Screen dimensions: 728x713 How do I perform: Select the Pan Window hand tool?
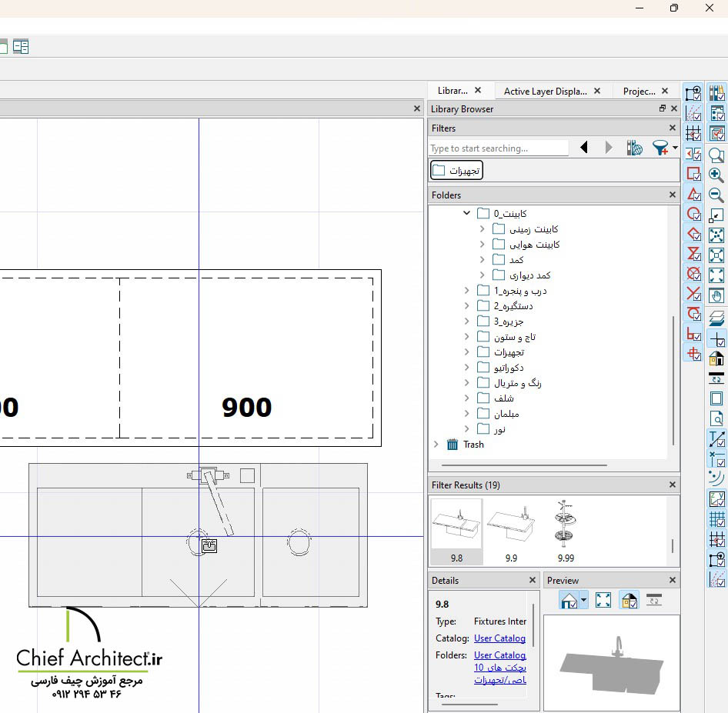(x=716, y=295)
